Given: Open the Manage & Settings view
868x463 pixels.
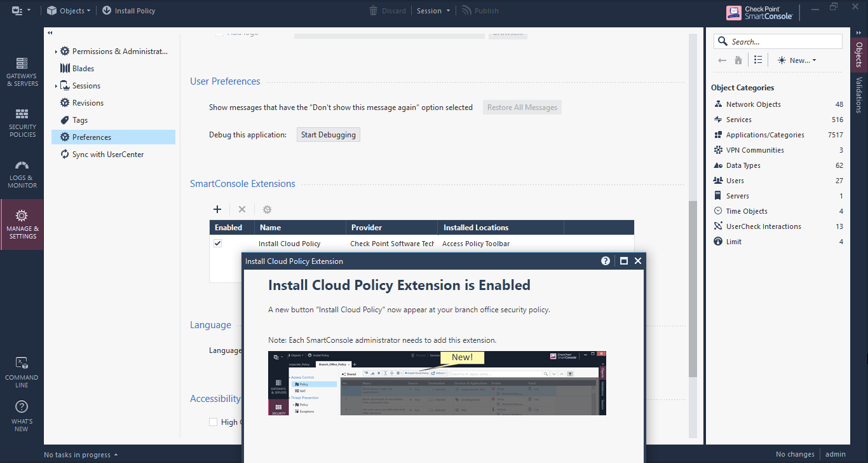Looking at the screenshot, I should click(x=22, y=225).
